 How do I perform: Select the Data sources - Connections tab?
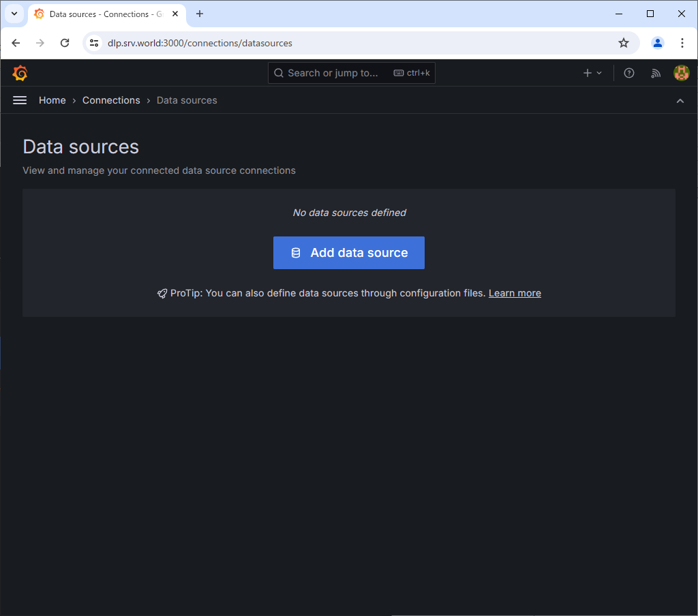point(107,14)
